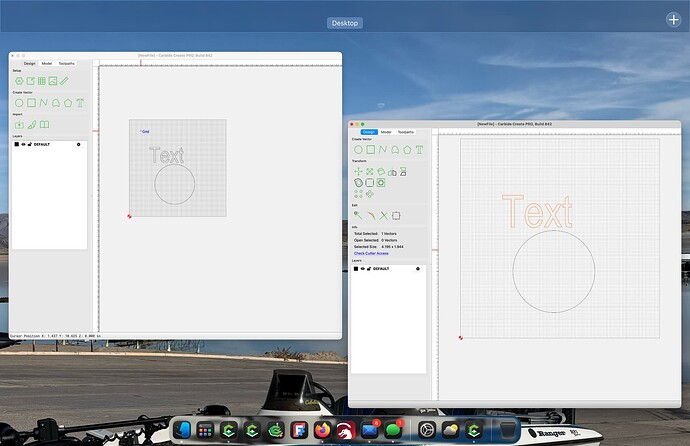The image size is (690, 446).
Task: Open Finder from the Dock
Action: [x=182, y=430]
